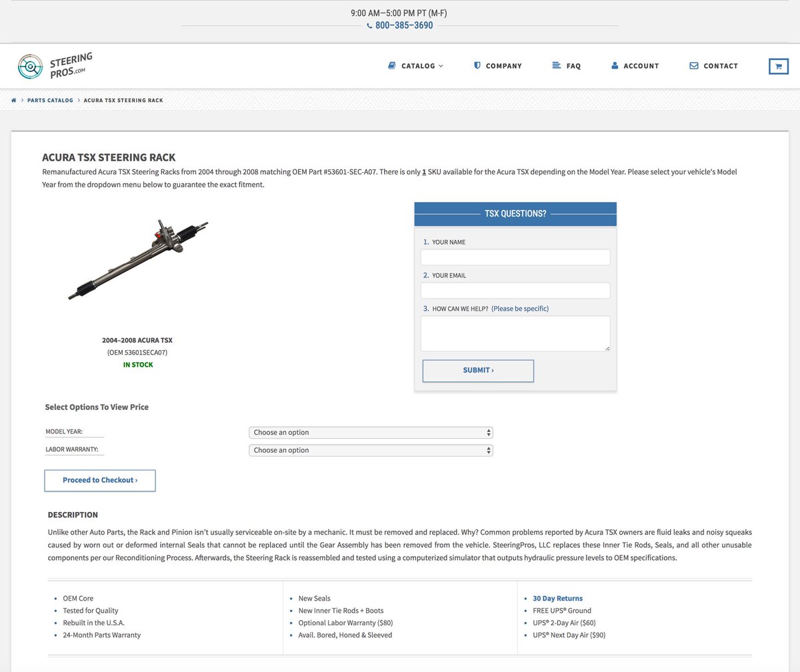Click the 2004–2008 ACURA TSX caption

[x=137, y=340]
